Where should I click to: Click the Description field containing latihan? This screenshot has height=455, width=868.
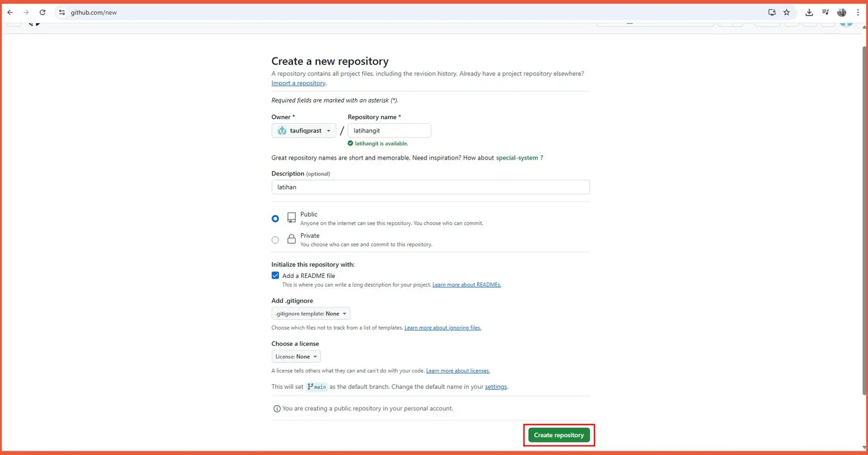(x=430, y=187)
